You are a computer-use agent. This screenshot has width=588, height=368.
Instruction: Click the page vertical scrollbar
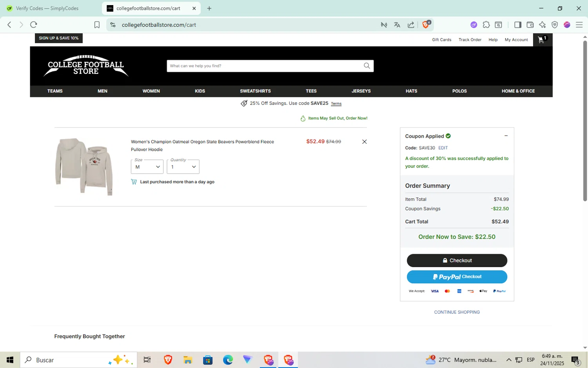[585, 121]
